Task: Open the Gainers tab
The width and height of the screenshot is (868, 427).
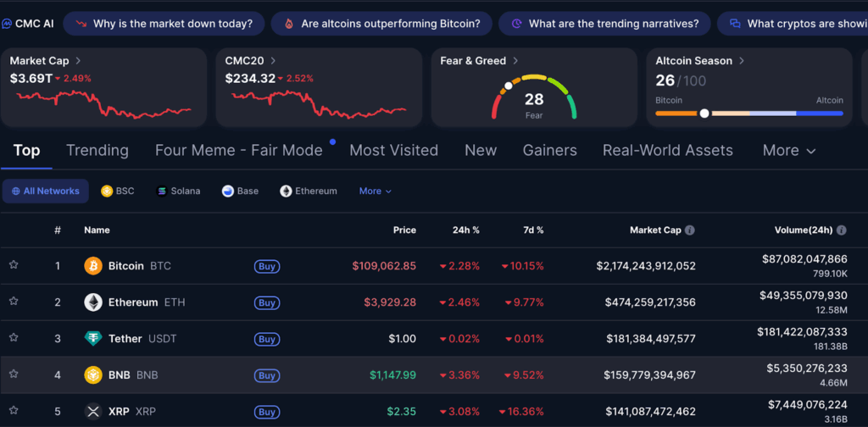Action: tap(549, 151)
